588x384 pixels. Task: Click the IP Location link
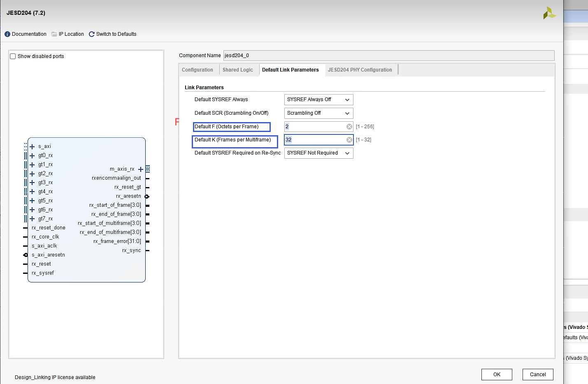point(71,34)
